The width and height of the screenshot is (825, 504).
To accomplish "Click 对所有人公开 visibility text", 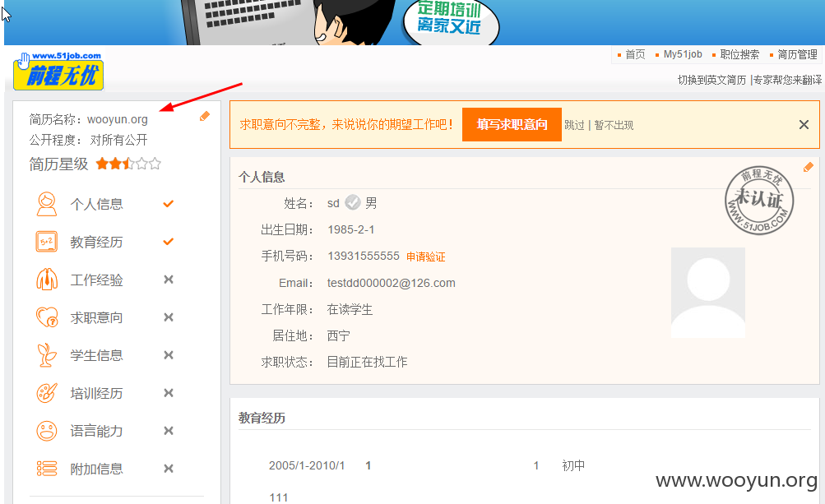I will 119,140.
